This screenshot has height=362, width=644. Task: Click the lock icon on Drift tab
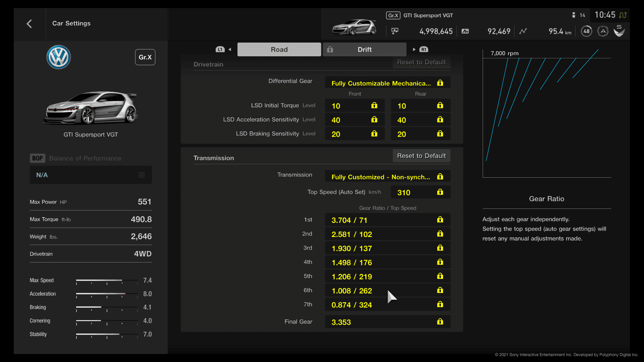[x=330, y=49]
